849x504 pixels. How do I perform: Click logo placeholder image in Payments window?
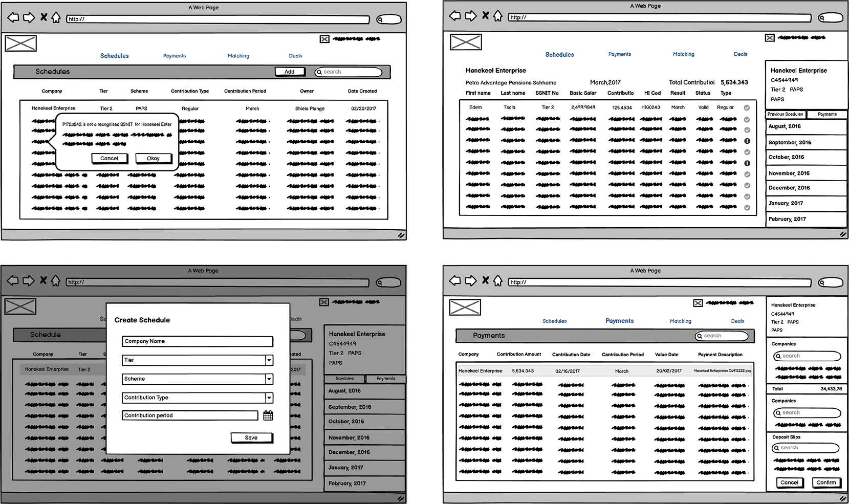[x=465, y=307]
